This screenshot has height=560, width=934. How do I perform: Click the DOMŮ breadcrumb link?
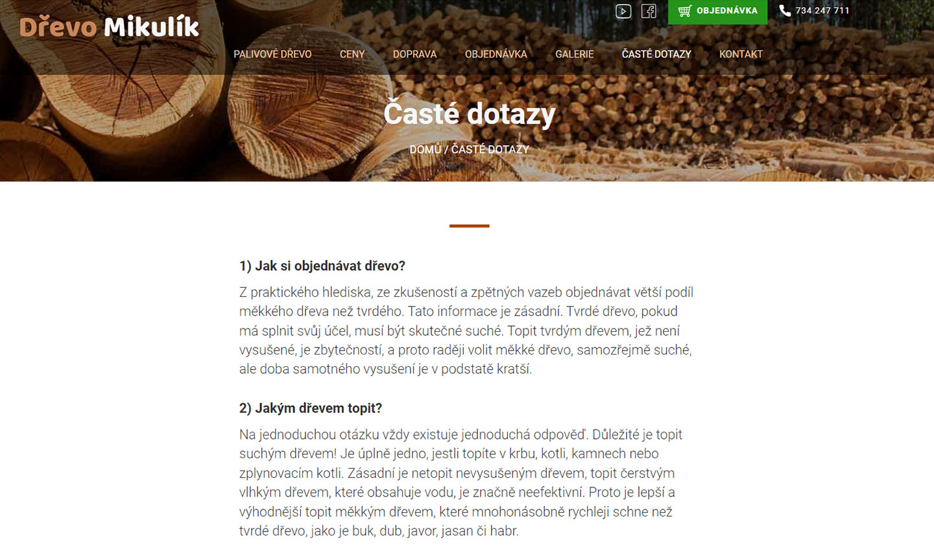tap(425, 149)
